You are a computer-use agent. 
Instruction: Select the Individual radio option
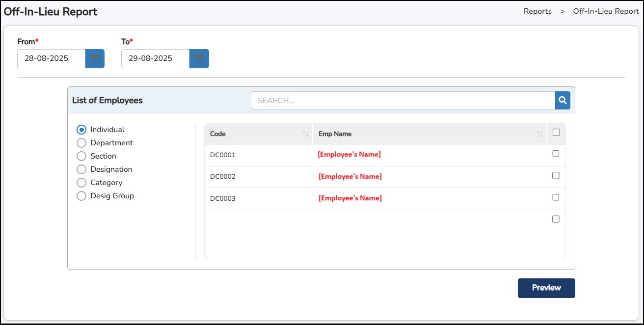coord(81,130)
